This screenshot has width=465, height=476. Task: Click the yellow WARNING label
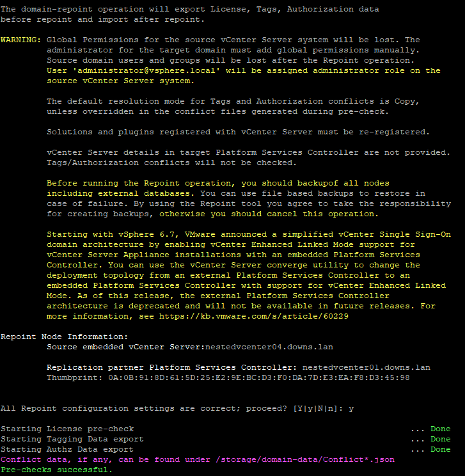coord(21,40)
